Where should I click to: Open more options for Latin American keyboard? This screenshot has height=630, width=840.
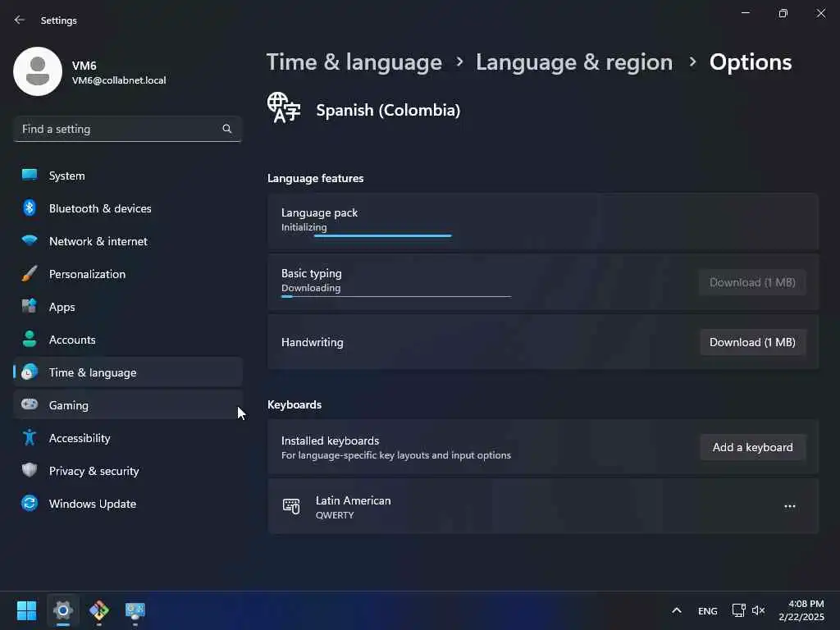click(x=790, y=506)
